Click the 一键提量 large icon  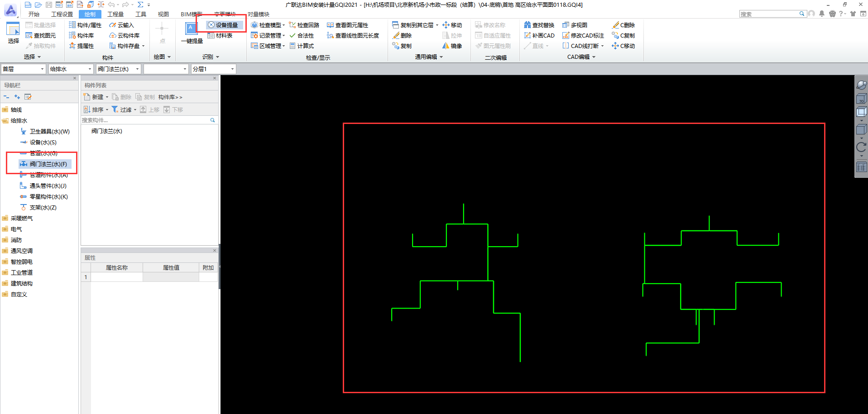[x=192, y=29]
